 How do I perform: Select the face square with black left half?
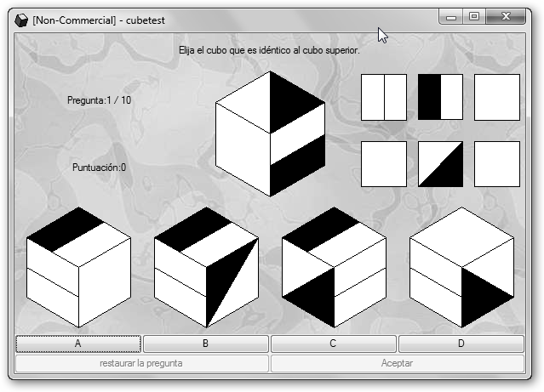pyautogui.click(x=440, y=97)
